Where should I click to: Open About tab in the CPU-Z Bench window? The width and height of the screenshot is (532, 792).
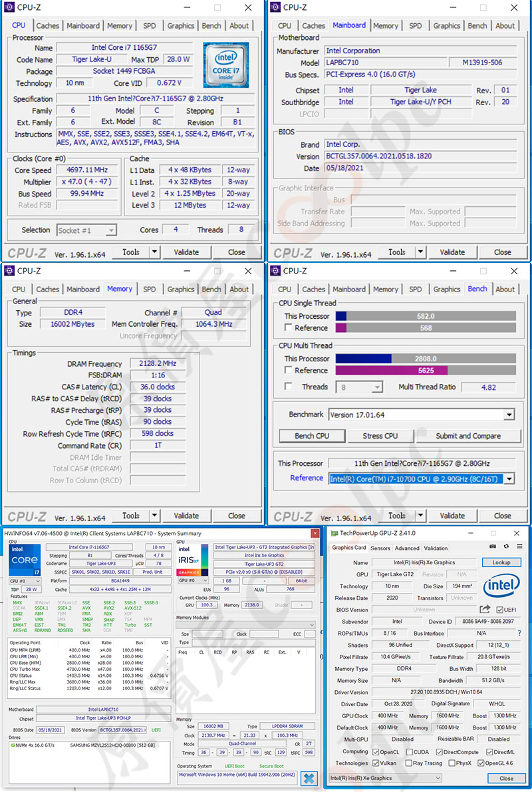(x=505, y=290)
